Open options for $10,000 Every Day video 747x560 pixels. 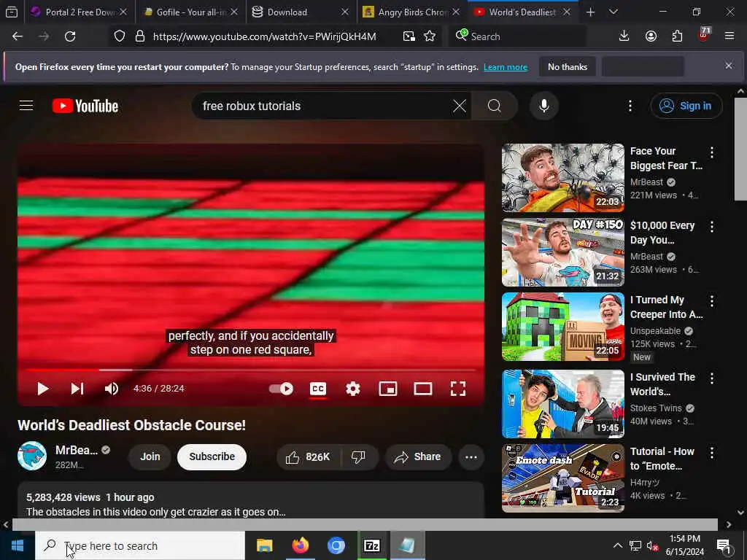[x=712, y=227]
